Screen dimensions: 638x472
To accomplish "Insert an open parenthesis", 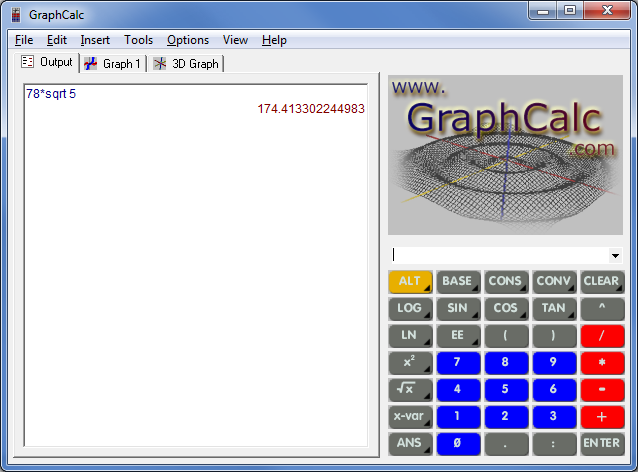I will click(x=506, y=336).
